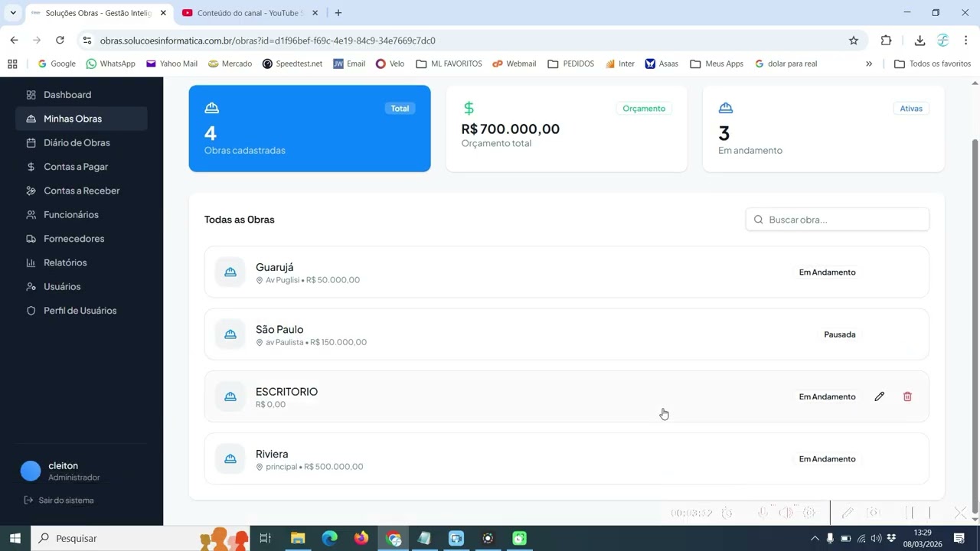Open Task View on the taskbar

point(265,538)
